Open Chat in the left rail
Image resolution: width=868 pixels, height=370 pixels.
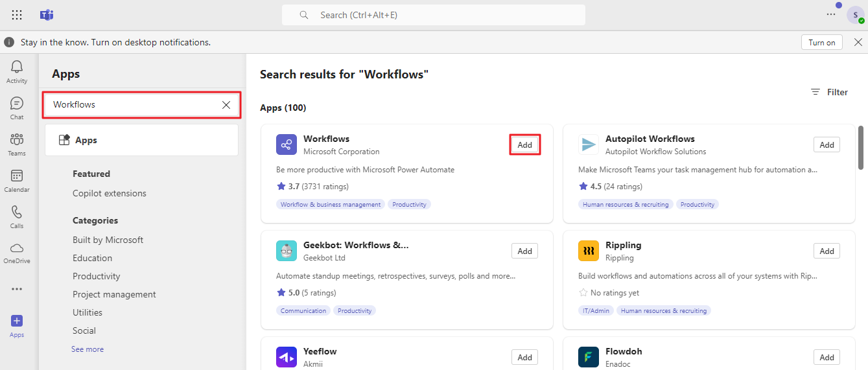tap(17, 108)
